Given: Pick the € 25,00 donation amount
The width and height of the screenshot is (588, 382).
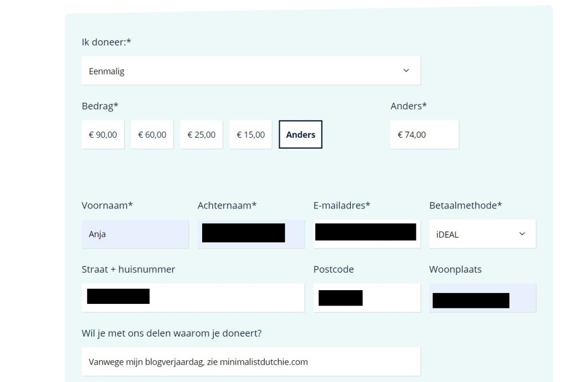Looking at the screenshot, I should 202,134.
